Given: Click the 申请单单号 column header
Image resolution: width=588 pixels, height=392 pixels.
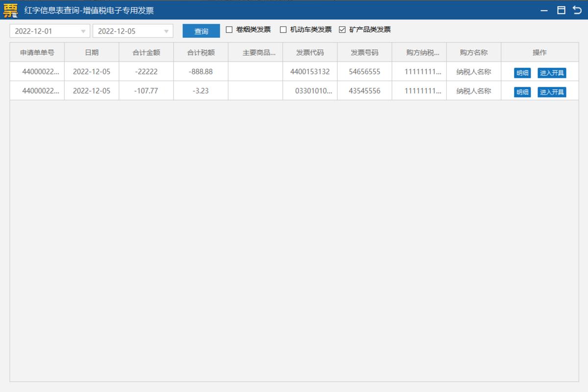Looking at the screenshot, I should point(38,52).
